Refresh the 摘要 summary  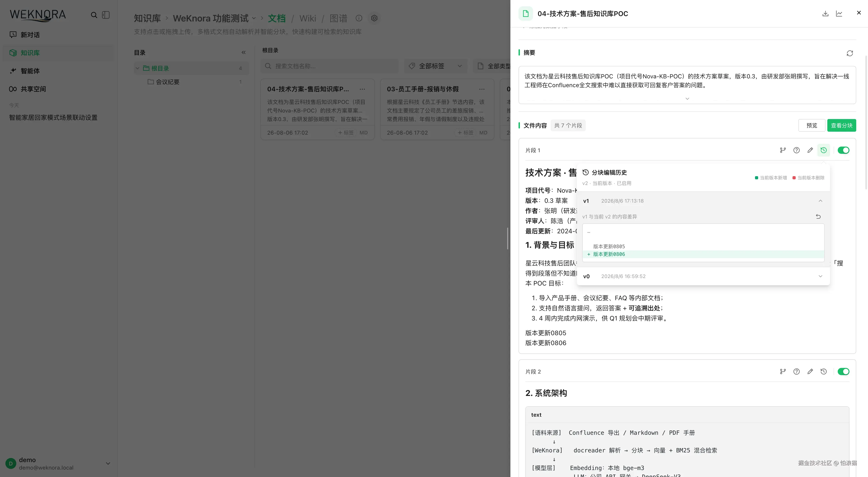coord(849,53)
